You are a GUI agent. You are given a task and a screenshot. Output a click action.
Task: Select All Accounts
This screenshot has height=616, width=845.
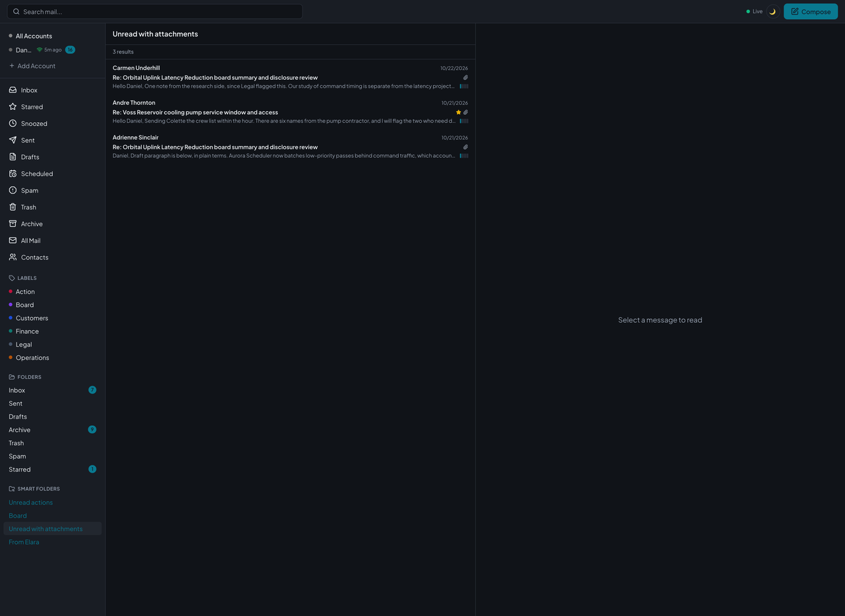click(x=53, y=36)
